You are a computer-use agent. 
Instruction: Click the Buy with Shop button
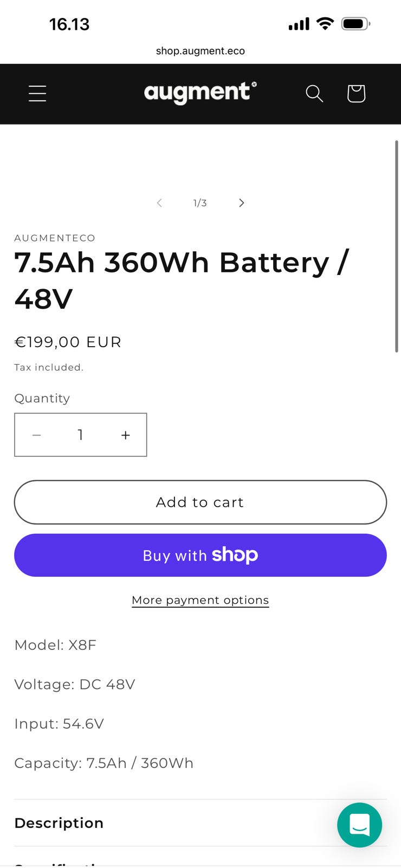[200, 555]
